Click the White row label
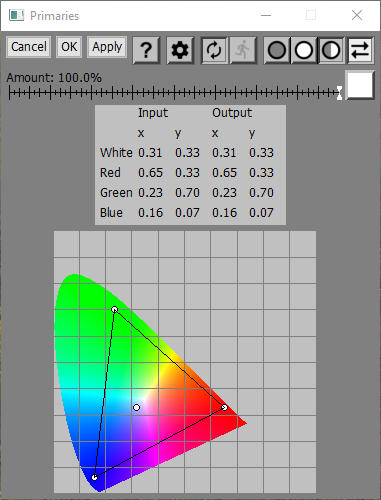Image resolution: width=381 pixels, height=500 pixels. pyautogui.click(x=116, y=153)
